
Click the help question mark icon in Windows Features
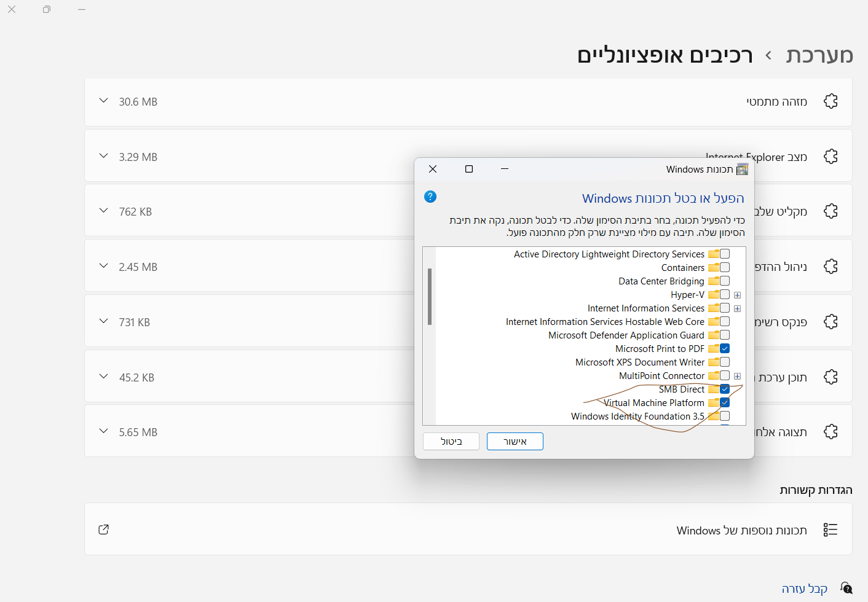point(430,197)
